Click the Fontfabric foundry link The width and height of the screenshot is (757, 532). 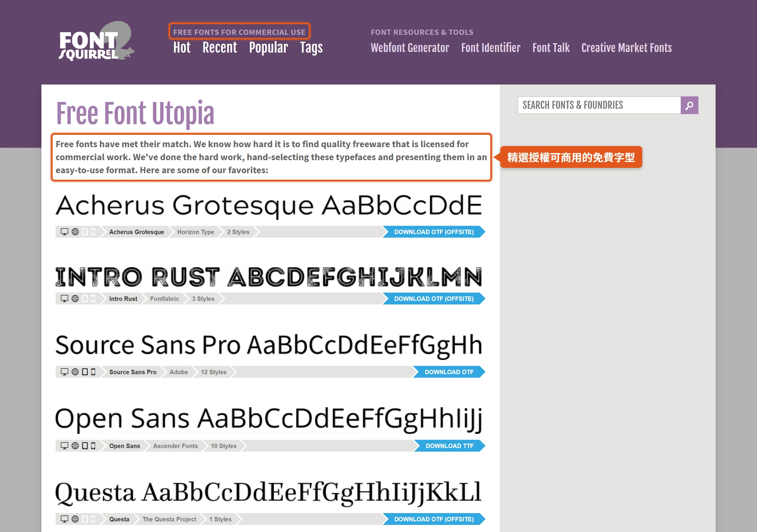click(x=164, y=299)
